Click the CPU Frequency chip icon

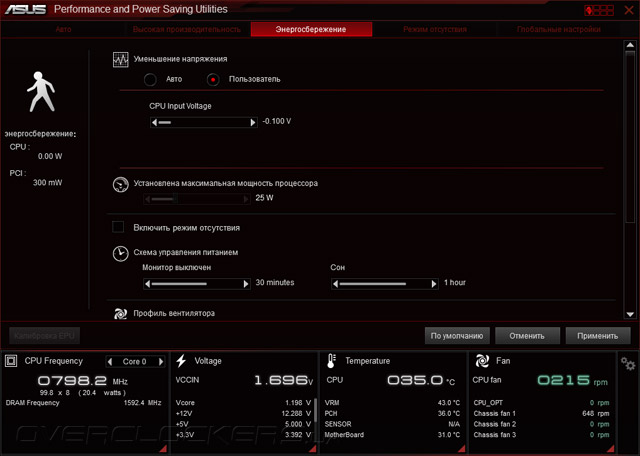(11, 361)
